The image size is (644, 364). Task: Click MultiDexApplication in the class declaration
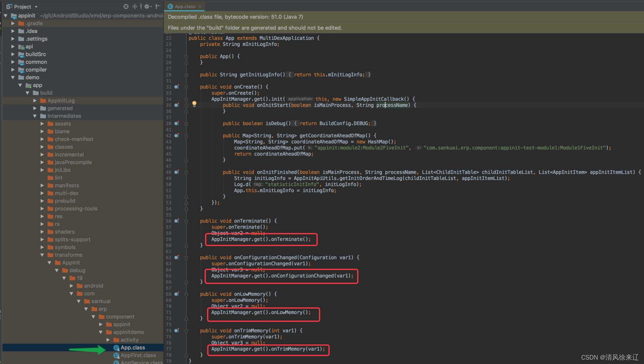pos(286,38)
